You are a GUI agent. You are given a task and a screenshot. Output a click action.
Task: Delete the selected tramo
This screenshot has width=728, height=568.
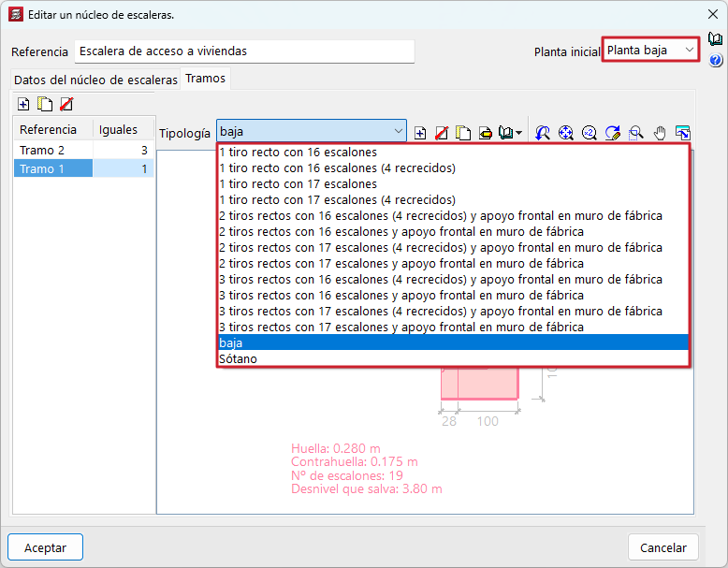click(66, 104)
